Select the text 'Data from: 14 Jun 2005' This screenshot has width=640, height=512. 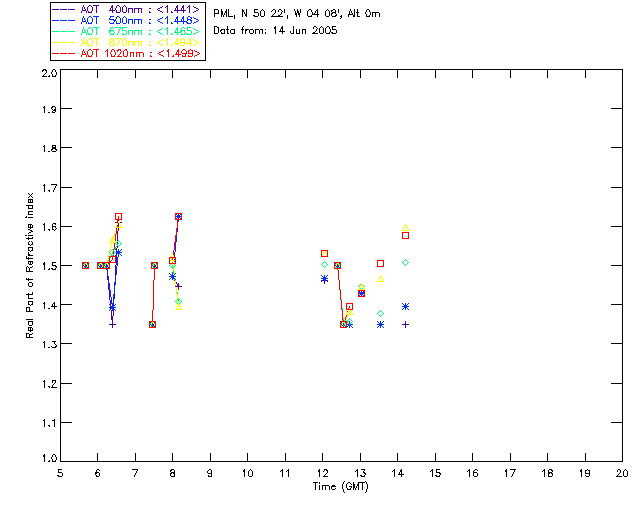[x=275, y=31]
